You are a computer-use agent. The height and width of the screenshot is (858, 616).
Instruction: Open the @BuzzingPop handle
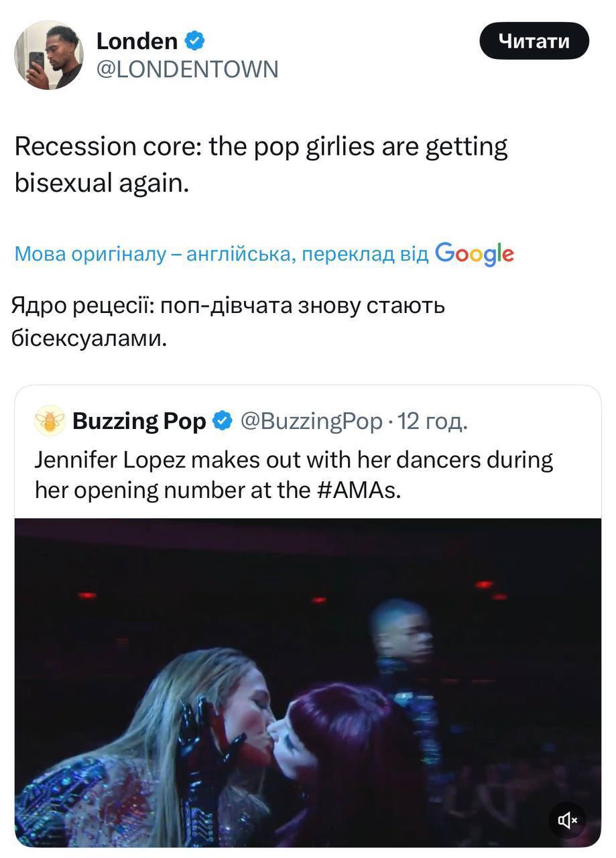pyautogui.click(x=311, y=421)
